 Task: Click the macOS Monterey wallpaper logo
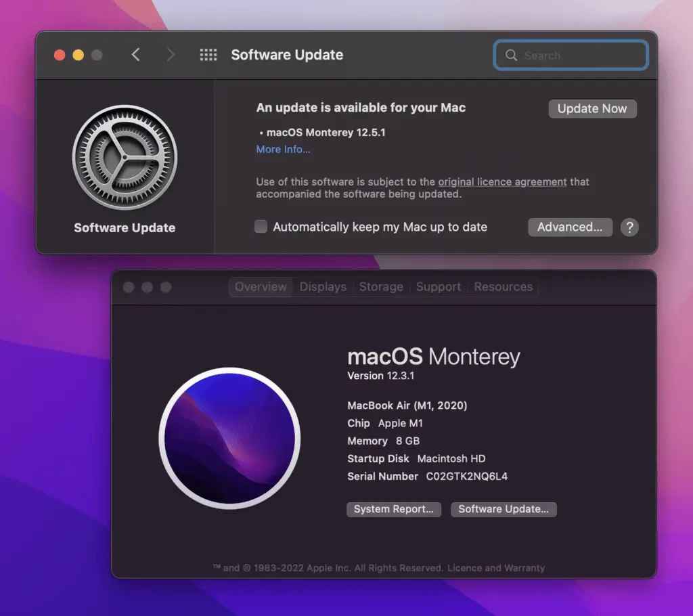point(229,438)
